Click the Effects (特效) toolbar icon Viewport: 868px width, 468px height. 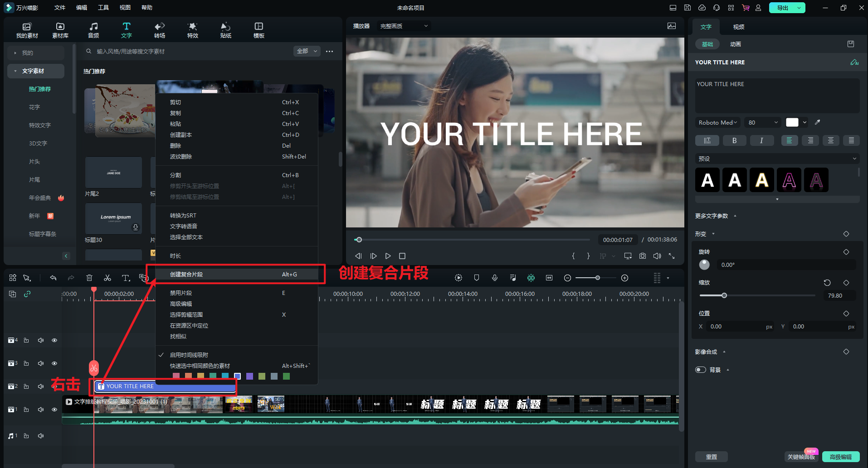tap(192, 30)
